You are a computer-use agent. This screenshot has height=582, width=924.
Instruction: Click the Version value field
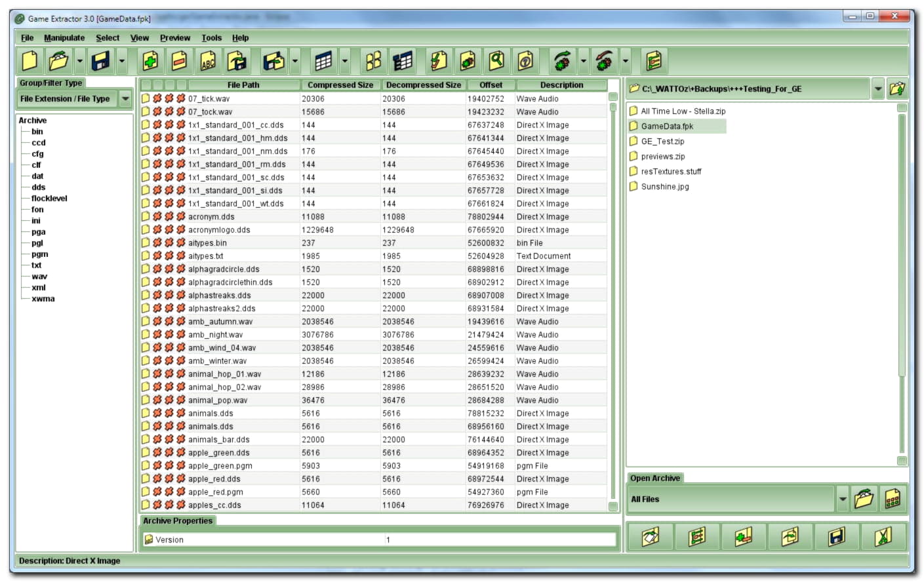tap(500, 540)
